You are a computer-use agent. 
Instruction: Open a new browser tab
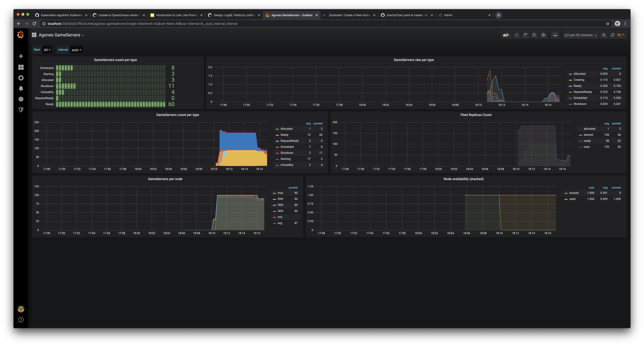click(499, 15)
